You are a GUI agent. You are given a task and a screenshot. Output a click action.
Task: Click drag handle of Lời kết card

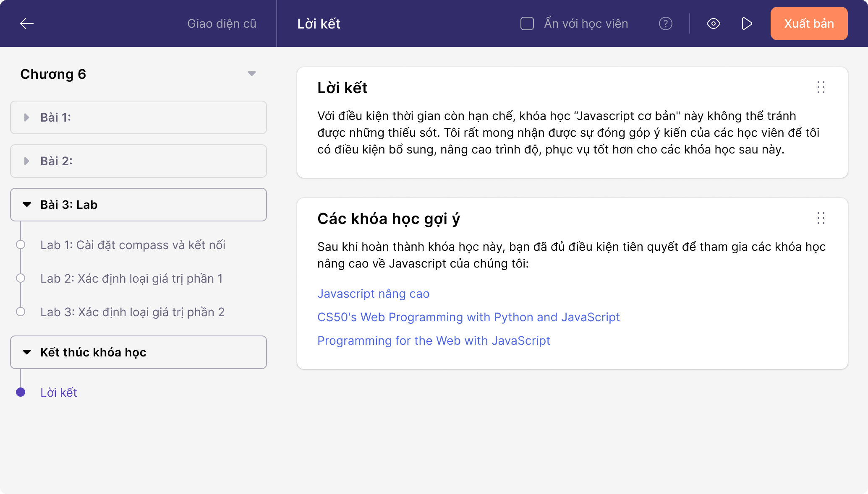tap(821, 88)
